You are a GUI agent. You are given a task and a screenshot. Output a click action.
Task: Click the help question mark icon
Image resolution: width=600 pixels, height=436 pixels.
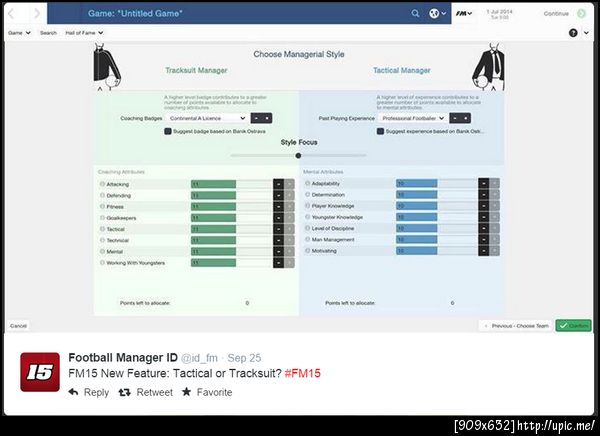click(x=573, y=33)
